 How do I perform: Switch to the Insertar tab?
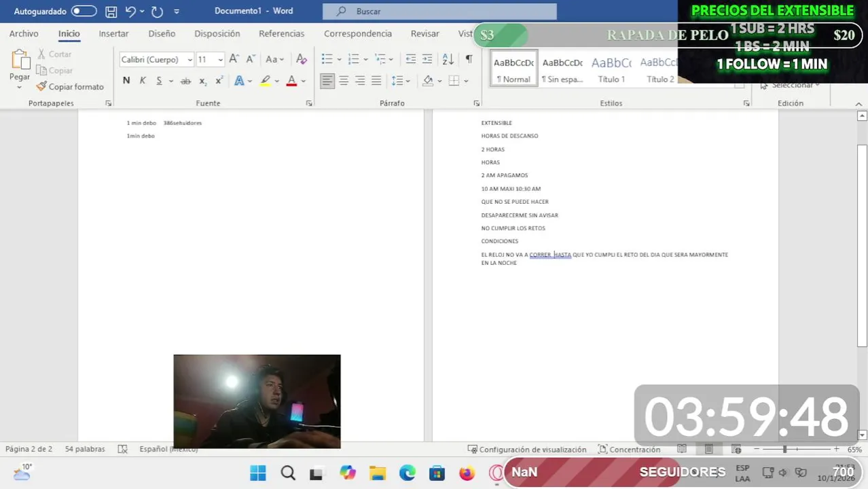tap(113, 33)
